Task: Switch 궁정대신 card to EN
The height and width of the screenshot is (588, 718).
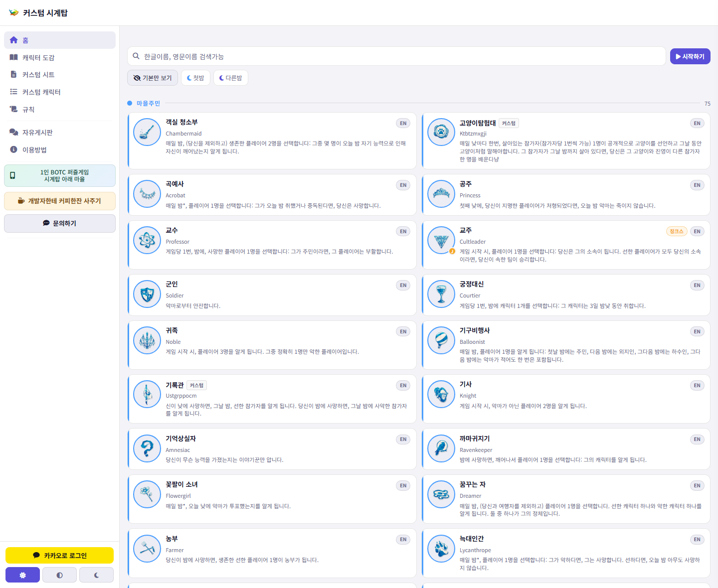Action: pos(697,286)
